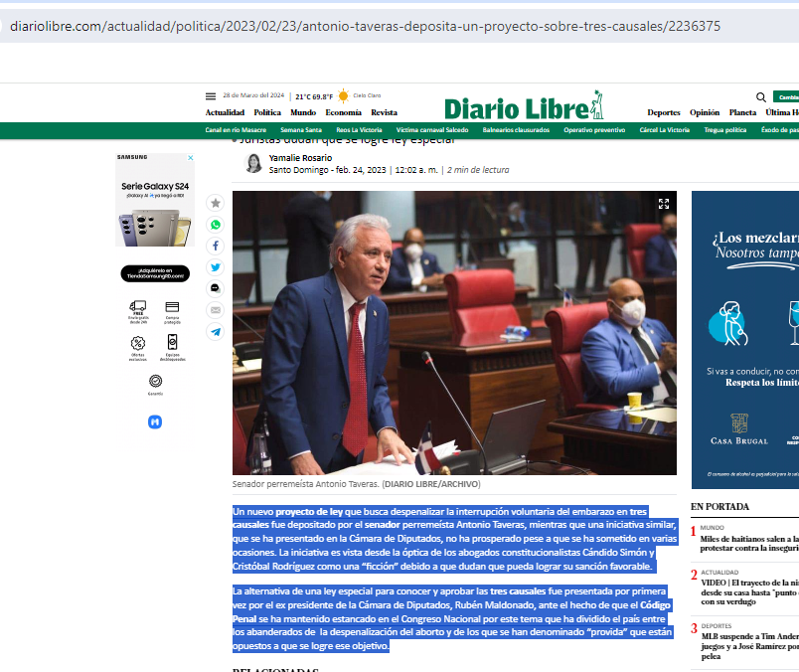Share article via Telegram icon
Screen dimensions: 799x672
(216, 331)
